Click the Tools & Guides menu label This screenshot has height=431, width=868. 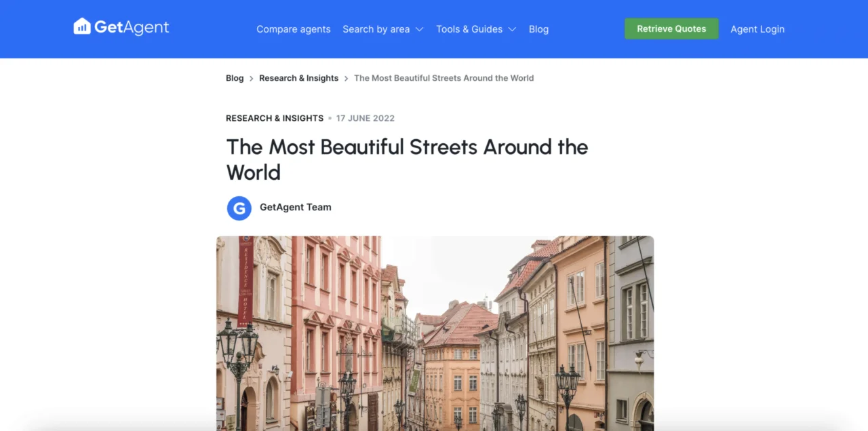point(469,29)
